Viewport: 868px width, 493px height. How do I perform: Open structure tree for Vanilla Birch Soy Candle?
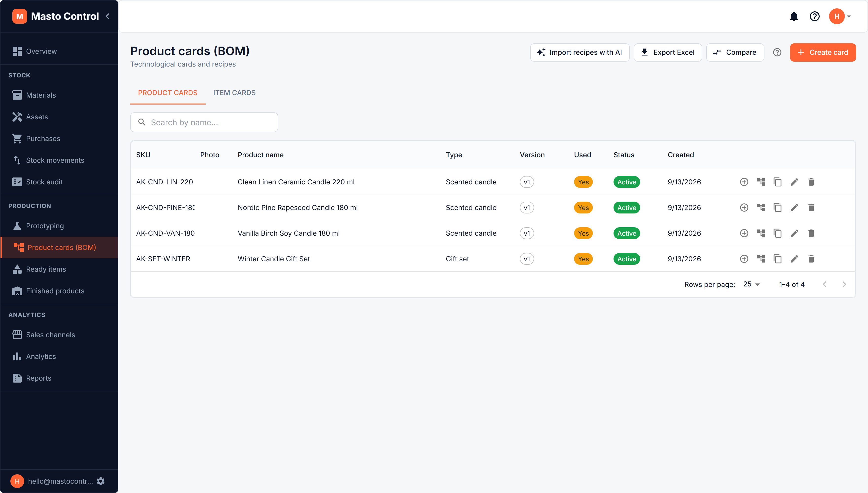pos(761,233)
